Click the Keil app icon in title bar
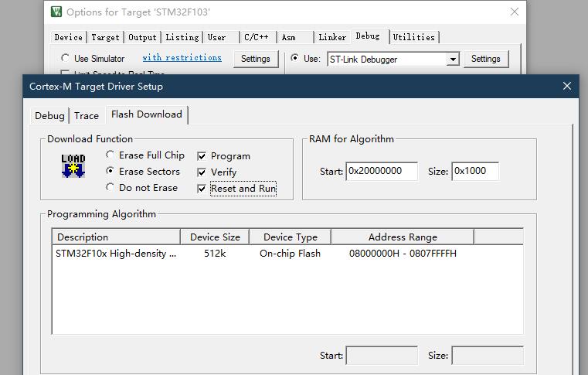Screen dimensions: 588x375 coord(56,12)
